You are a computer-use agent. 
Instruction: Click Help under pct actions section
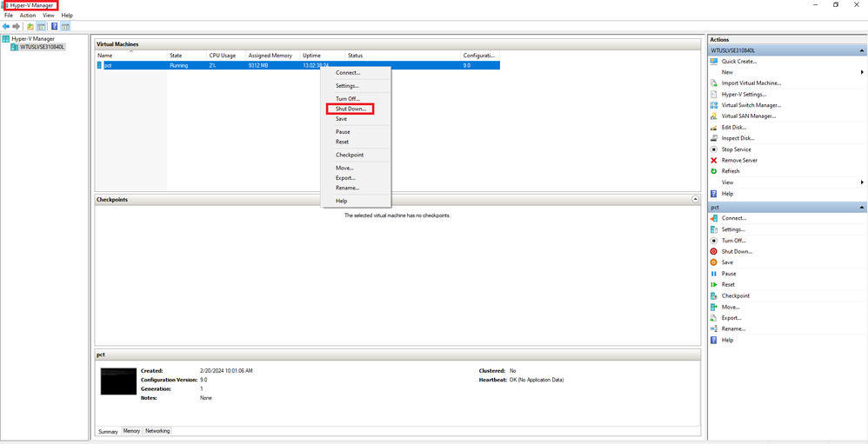727,340
